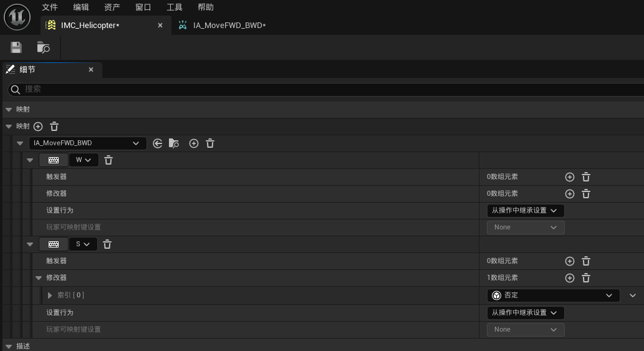644x351 pixels.
Task: Close the 细节 panel
Action: pyautogui.click(x=91, y=70)
